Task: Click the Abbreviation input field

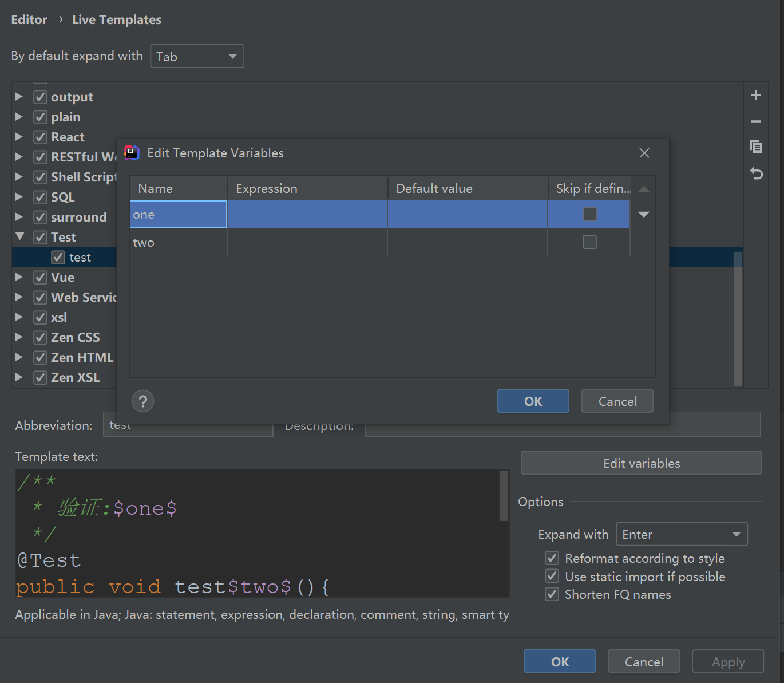Action: tap(188, 425)
